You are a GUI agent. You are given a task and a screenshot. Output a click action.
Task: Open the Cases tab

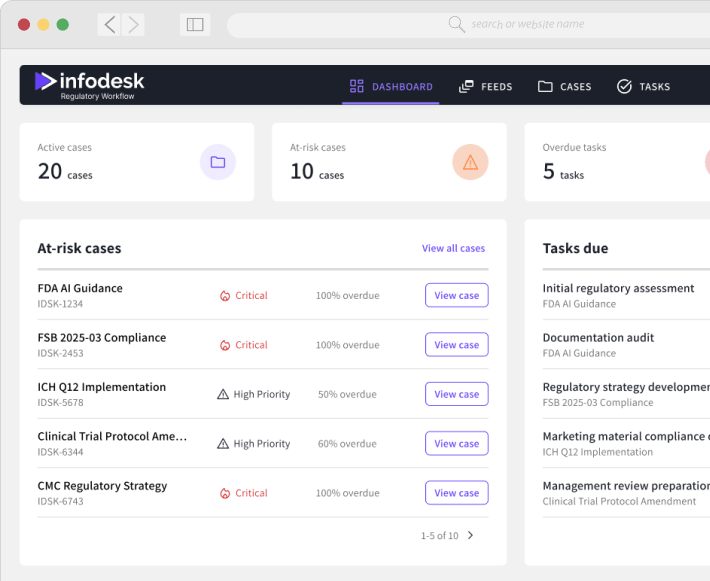pos(564,86)
